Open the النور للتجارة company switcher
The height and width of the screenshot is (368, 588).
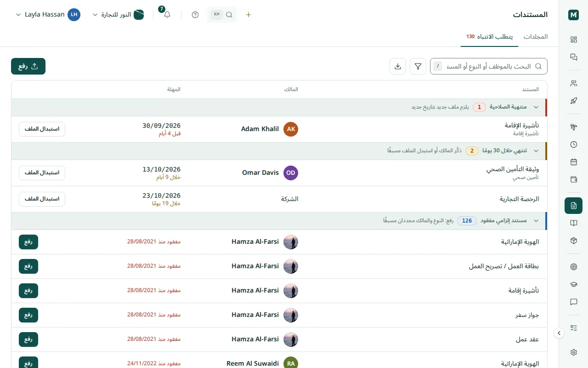pyautogui.click(x=119, y=15)
